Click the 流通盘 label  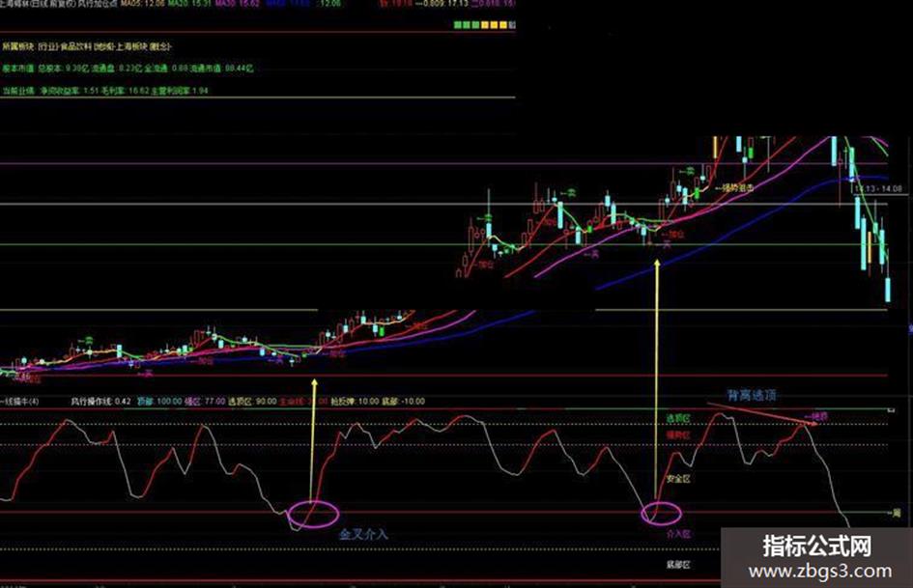tap(103, 69)
